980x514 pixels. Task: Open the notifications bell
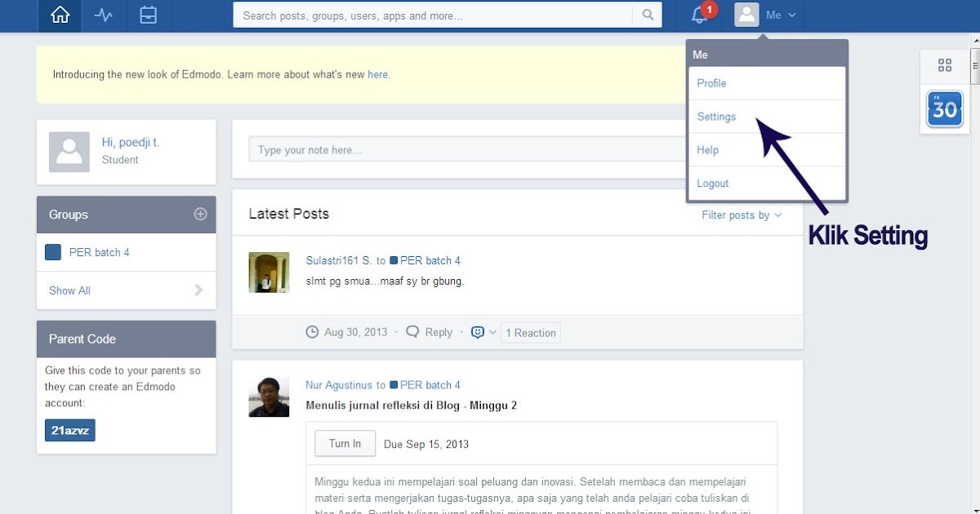[x=700, y=15]
